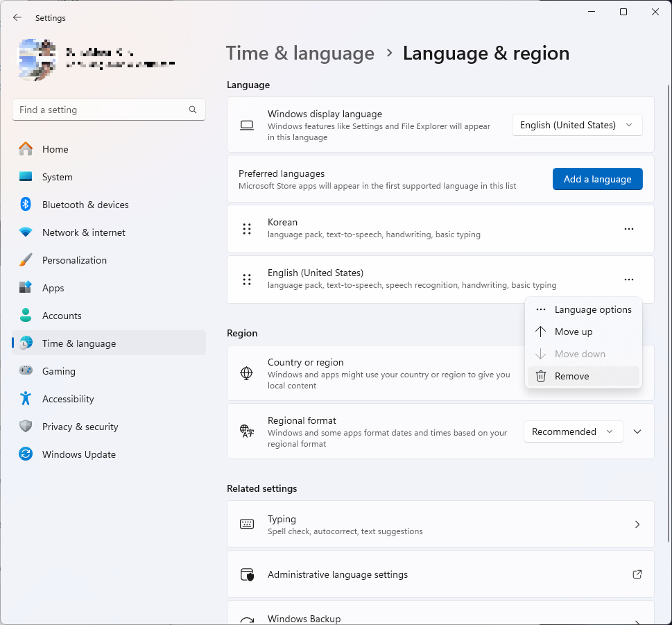Click the Time & language globe-clock icon
This screenshot has height=625, width=672.
coord(26,343)
